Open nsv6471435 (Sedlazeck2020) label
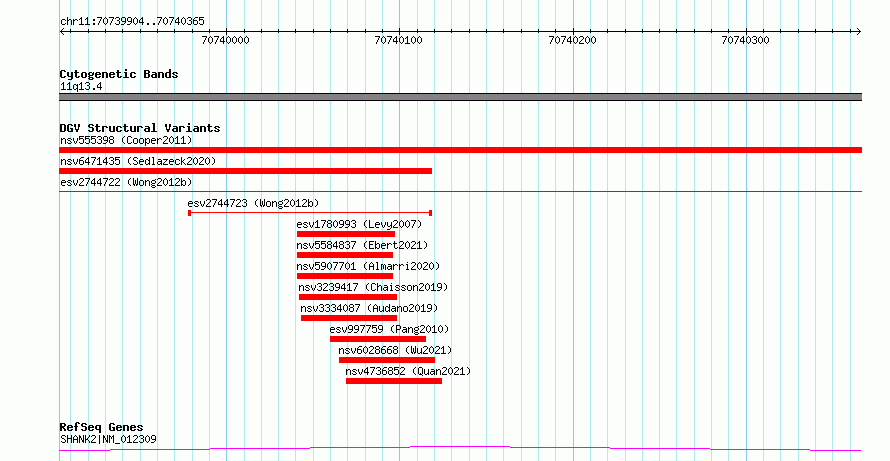 coord(138,161)
